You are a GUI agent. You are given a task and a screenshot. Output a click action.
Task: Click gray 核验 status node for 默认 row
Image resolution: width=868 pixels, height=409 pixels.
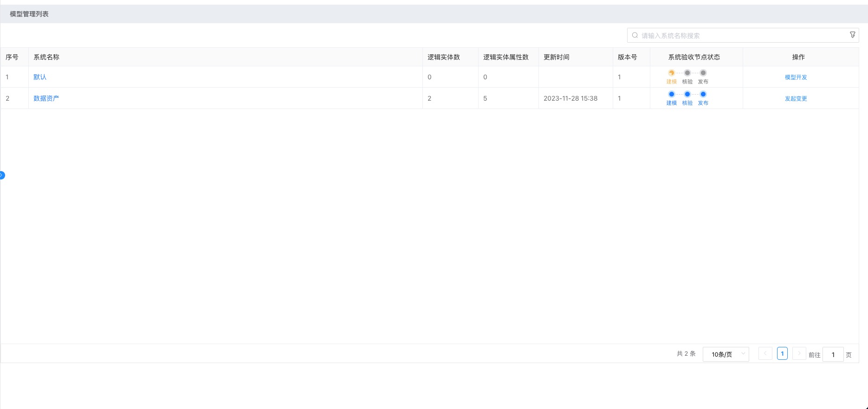coord(687,73)
